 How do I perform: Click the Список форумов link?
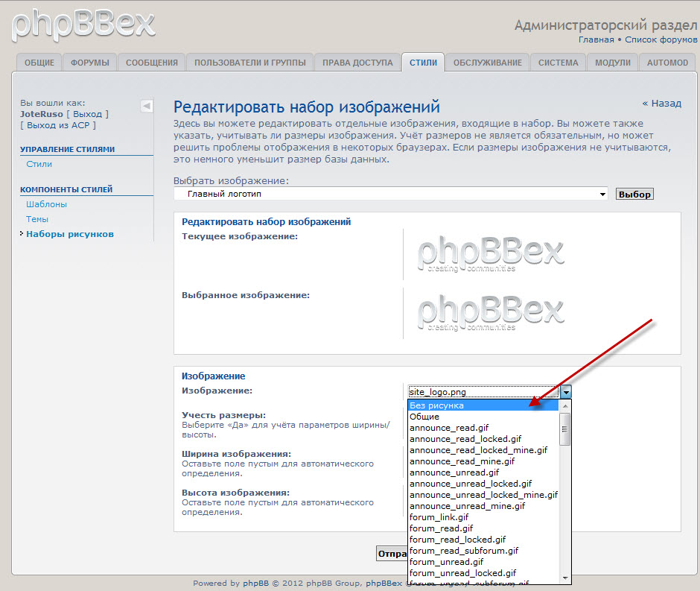pos(661,39)
